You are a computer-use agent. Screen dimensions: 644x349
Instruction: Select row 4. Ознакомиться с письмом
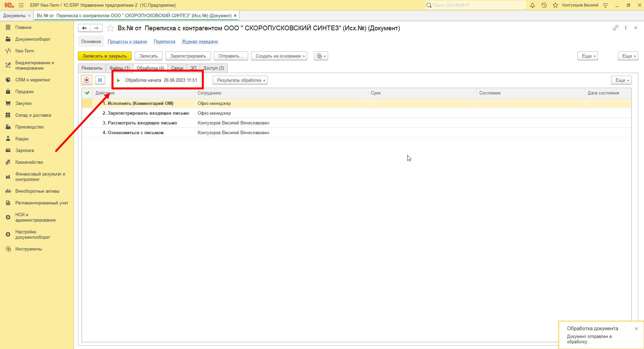coord(356,132)
